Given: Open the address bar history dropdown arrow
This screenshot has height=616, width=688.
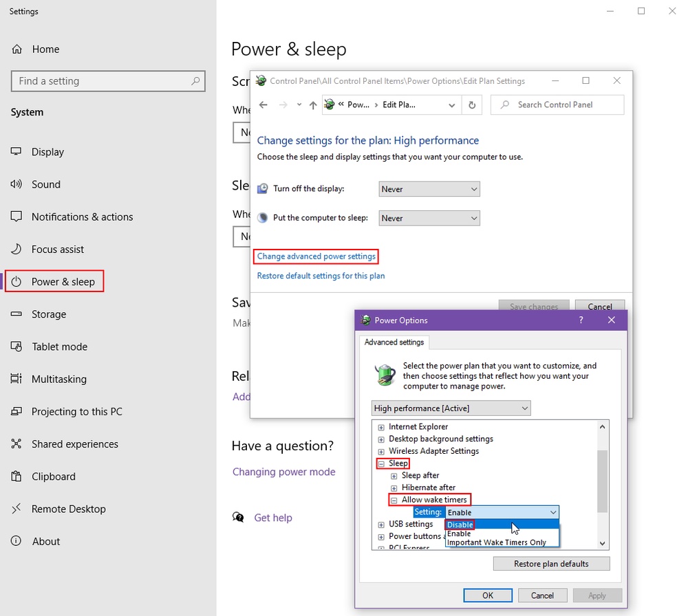Looking at the screenshot, I should point(451,105).
